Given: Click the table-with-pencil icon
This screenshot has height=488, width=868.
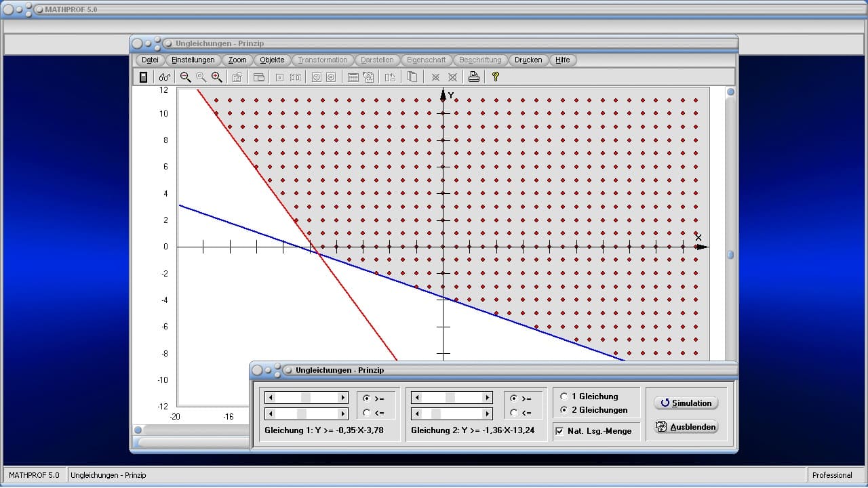Looking at the screenshot, I should (x=368, y=77).
